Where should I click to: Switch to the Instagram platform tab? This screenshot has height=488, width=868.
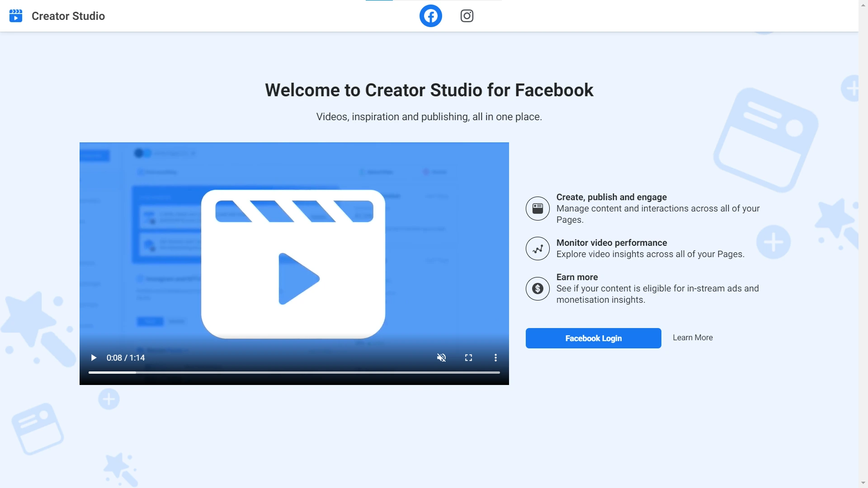pyautogui.click(x=467, y=16)
